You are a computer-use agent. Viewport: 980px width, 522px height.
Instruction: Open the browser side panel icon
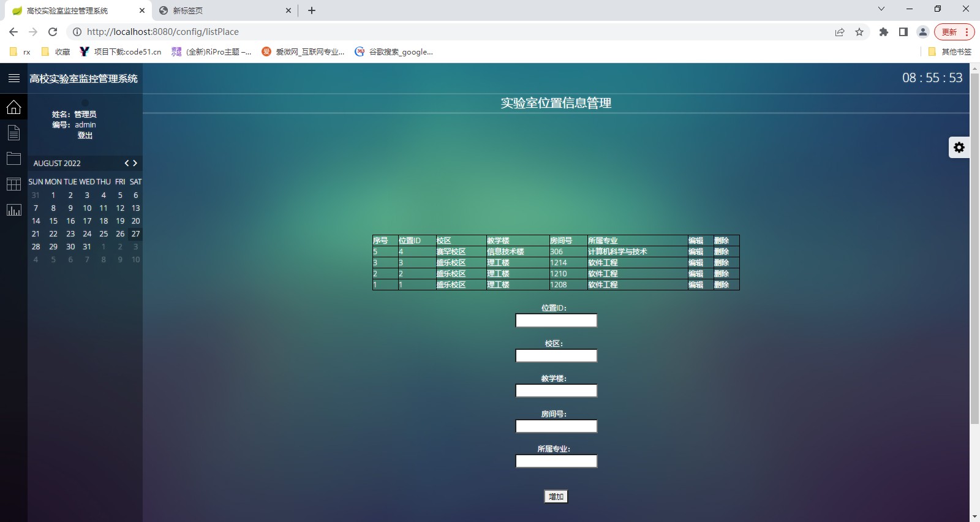[903, 32]
